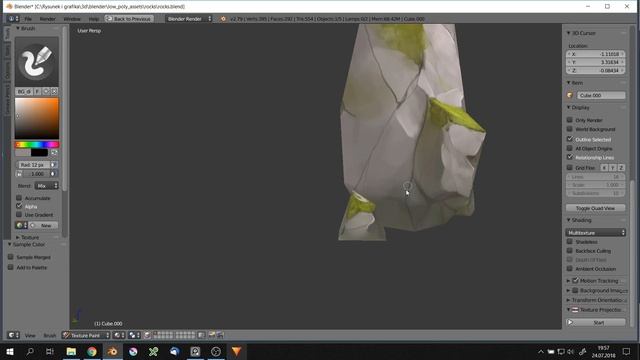Screen dimensions: 640x360
Task: Open the viewport shading selector icon
Action: [x=119, y=335]
